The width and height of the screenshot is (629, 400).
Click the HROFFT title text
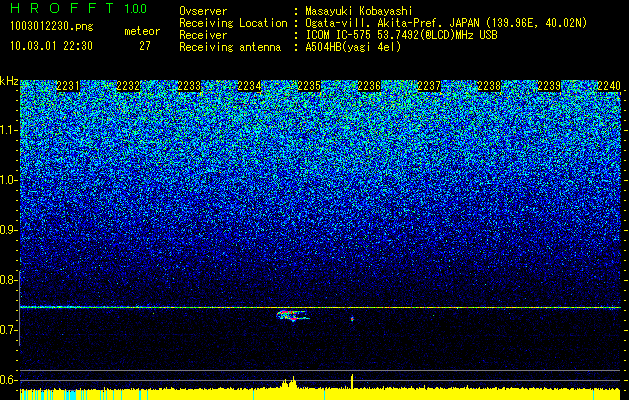click(63, 8)
